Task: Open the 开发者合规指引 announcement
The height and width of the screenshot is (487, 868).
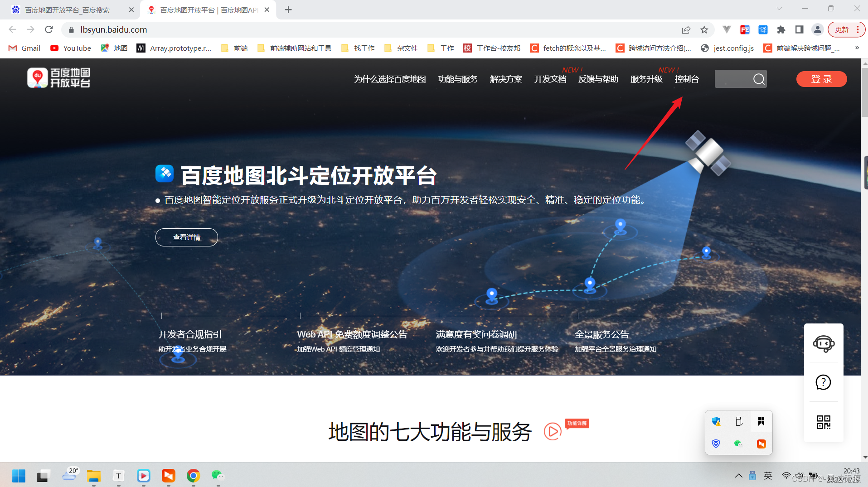Action: point(190,334)
